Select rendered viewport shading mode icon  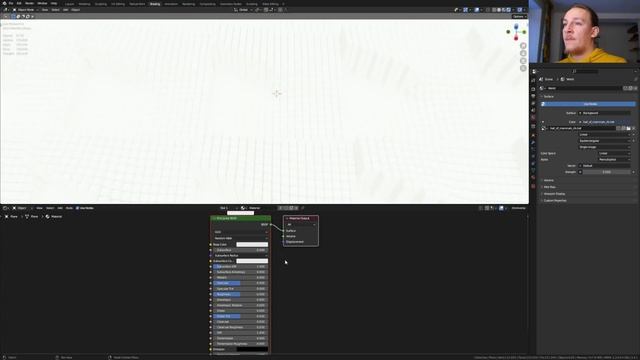tap(509, 10)
